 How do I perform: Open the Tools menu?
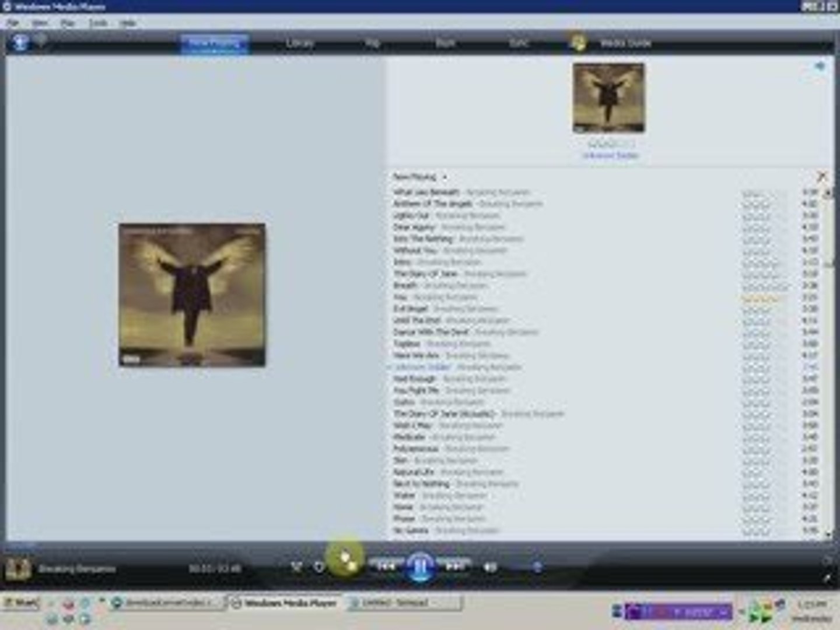98,23
